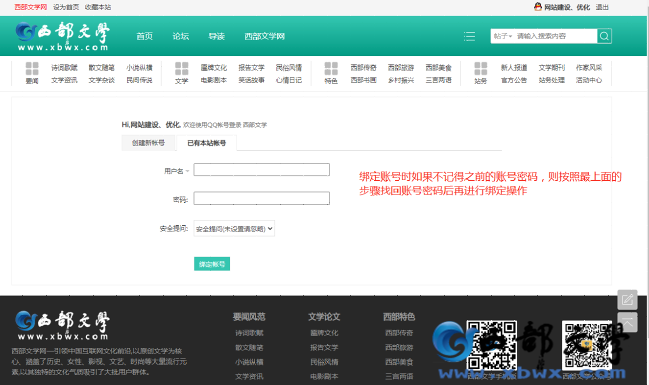Open 西部传奇 in the top category navigation

coord(363,67)
